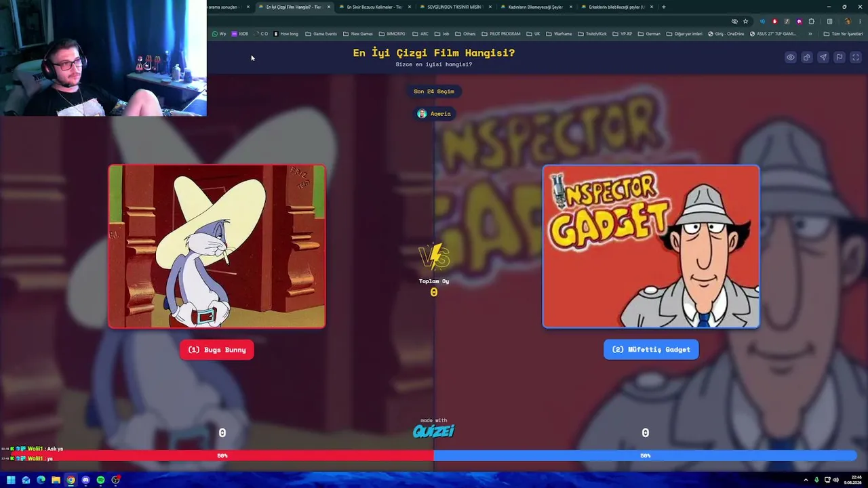Expand the Warframe bookmark folder
The width and height of the screenshot is (868, 488).
pos(559,34)
